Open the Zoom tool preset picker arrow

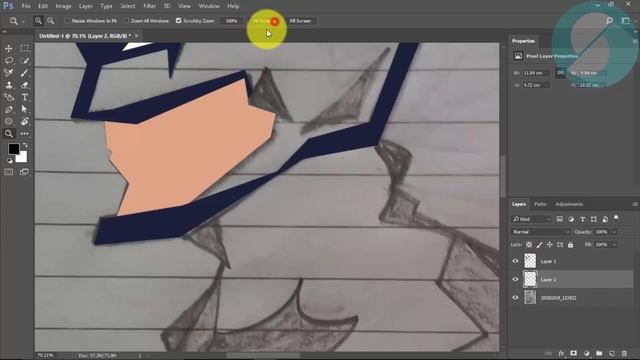click(23, 21)
